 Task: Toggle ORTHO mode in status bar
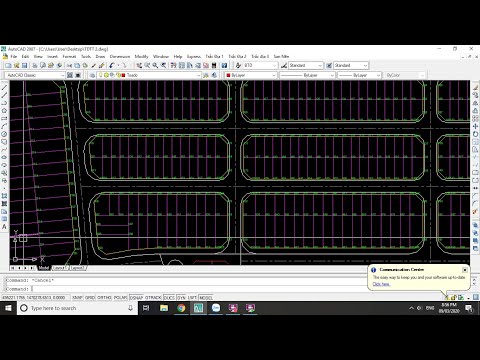click(x=104, y=297)
